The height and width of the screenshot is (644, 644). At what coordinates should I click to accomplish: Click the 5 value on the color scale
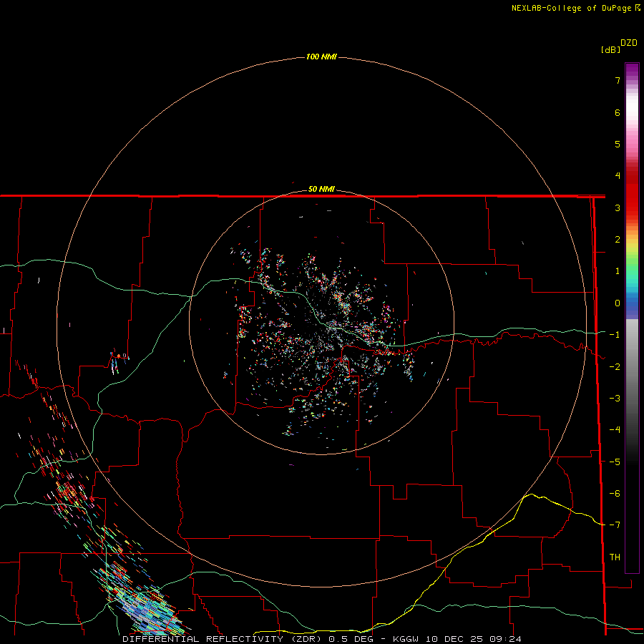pyautogui.click(x=618, y=145)
